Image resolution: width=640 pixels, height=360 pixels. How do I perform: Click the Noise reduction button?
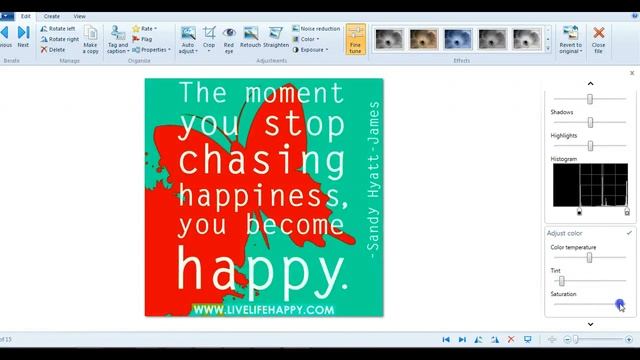(x=316, y=29)
